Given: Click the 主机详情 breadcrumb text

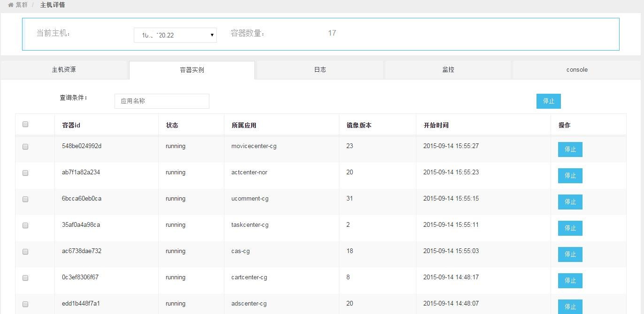Looking at the screenshot, I should [53, 5].
